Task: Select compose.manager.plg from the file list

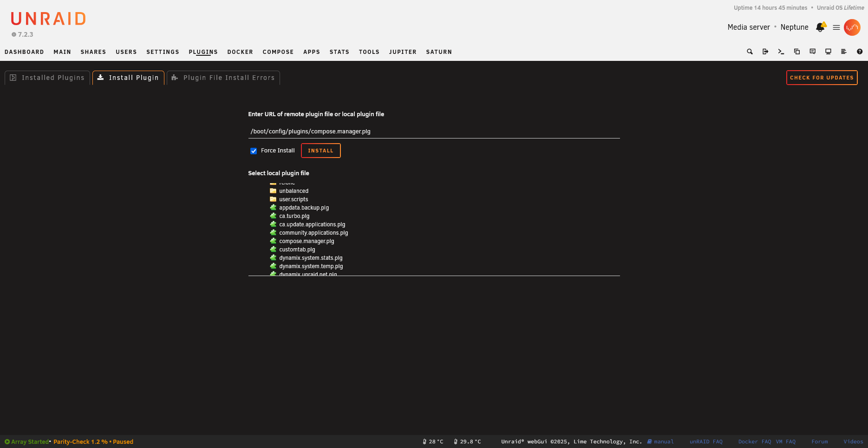Action: click(x=306, y=241)
